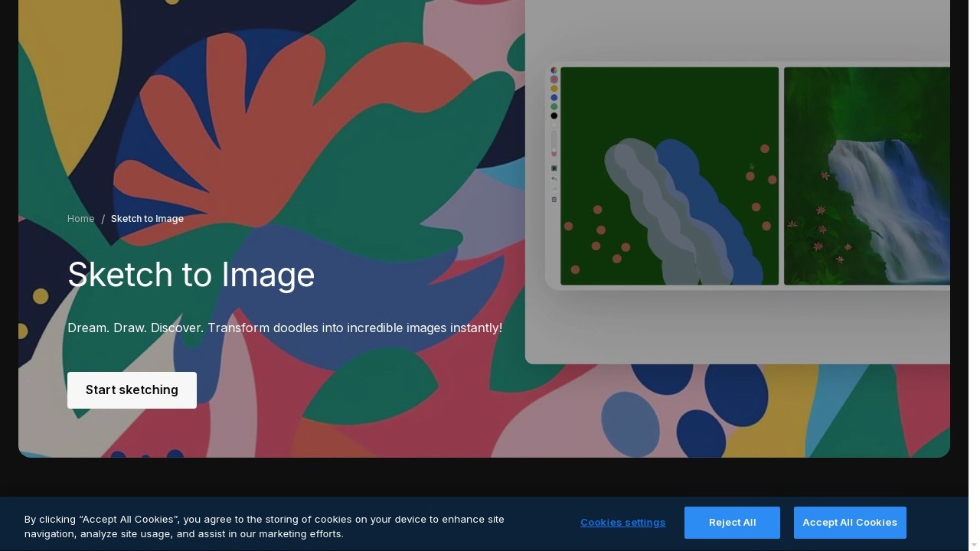Click the Start sketching button
Viewport: 980px width, 551px height.
pyautogui.click(x=132, y=390)
